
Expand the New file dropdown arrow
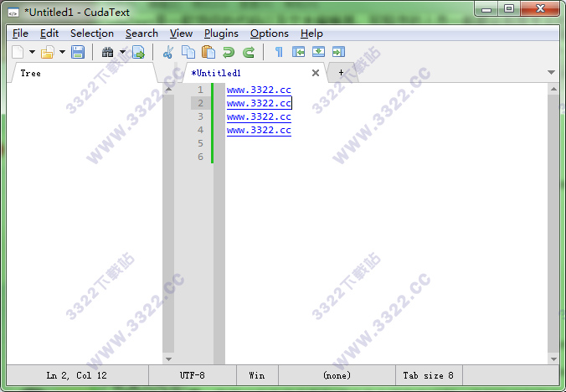point(32,52)
